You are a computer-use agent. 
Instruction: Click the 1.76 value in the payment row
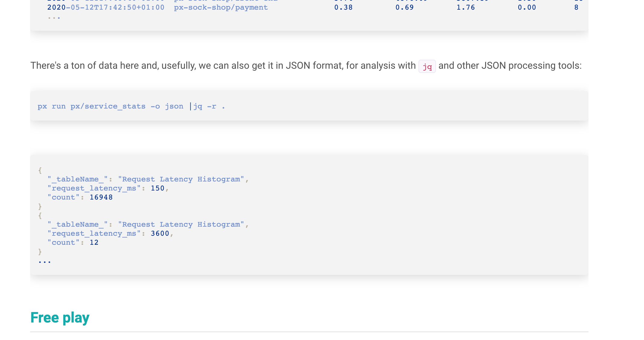click(466, 8)
